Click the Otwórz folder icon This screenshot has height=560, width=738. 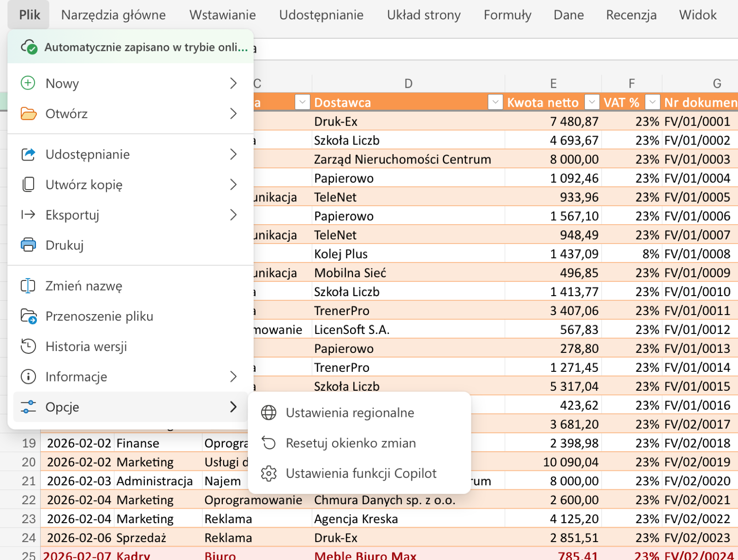pyautogui.click(x=28, y=113)
